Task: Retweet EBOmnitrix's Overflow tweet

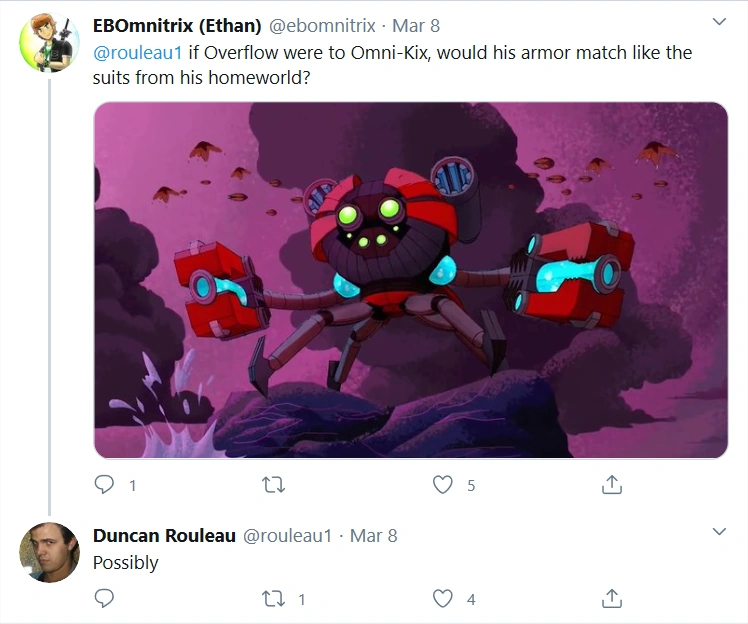Action: 274,485
